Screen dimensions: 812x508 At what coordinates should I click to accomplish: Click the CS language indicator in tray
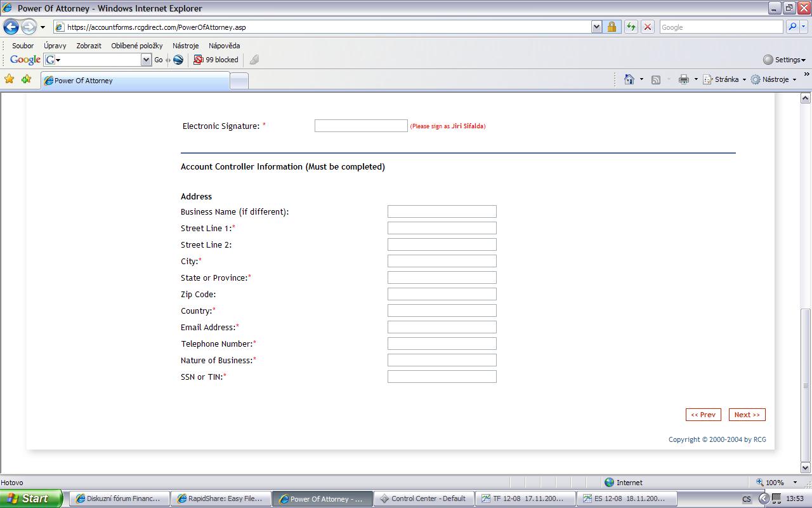point(747,499)
